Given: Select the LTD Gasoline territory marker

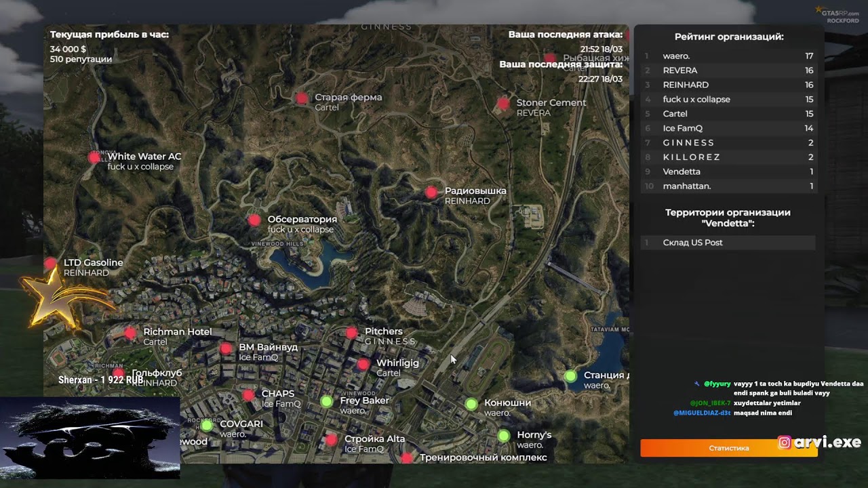Looking at the screenshot, I should click(x=51, y=264).
